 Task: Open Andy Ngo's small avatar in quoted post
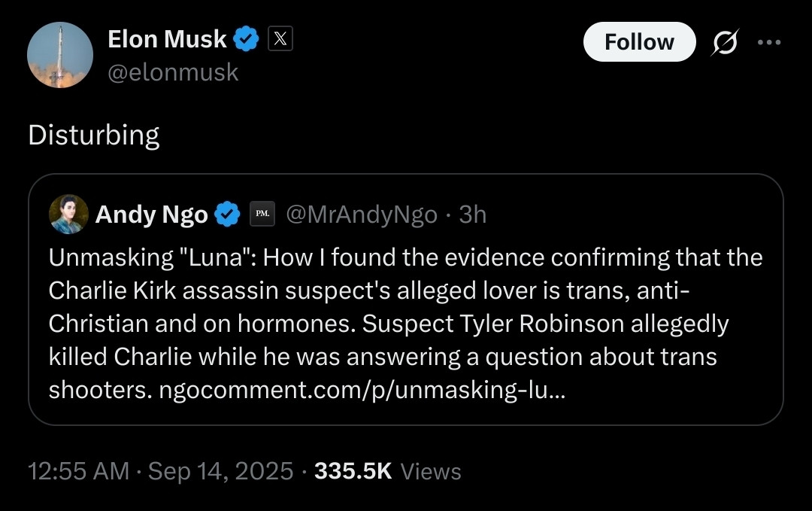coord(68,214)
